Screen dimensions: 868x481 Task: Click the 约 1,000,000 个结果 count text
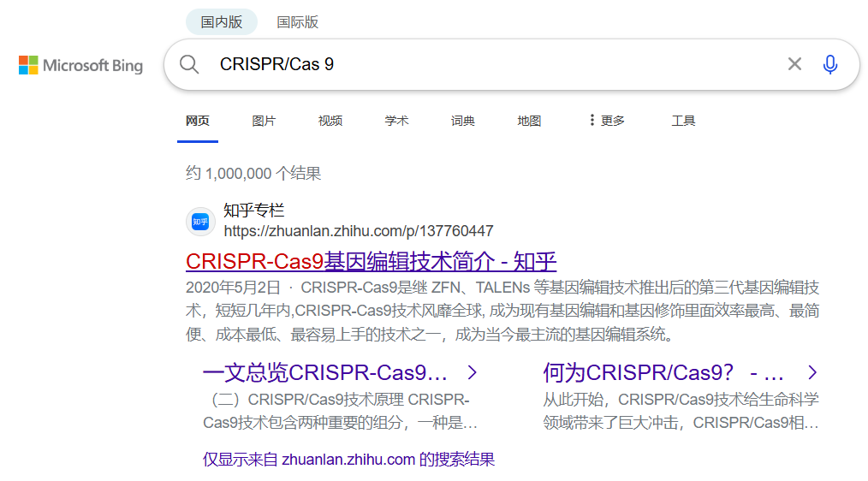tap(253, 173)
